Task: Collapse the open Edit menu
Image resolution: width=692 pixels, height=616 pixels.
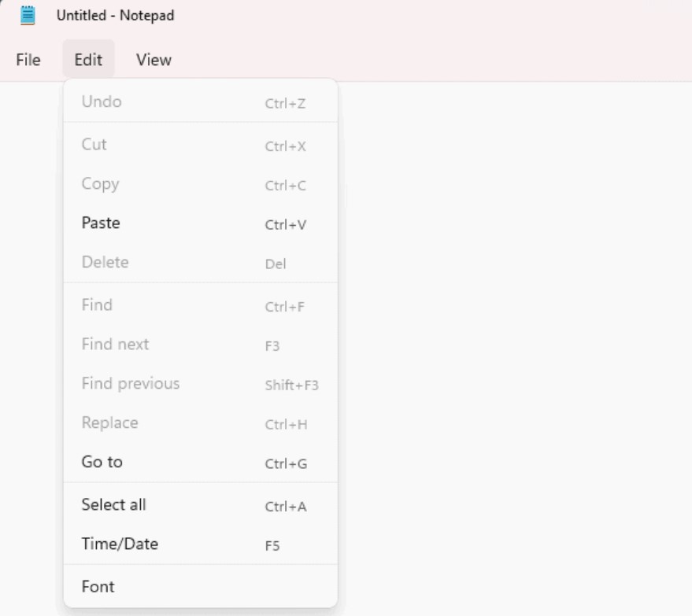Action: (x=88, y=60)
